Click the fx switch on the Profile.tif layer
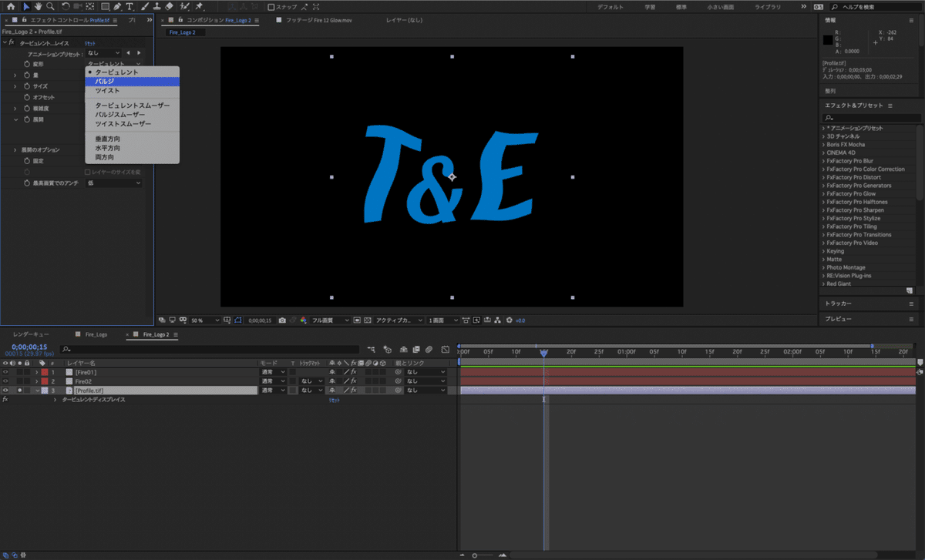This screenshot has width=925, height=560. pyautogui.click(x=354, y=391)
